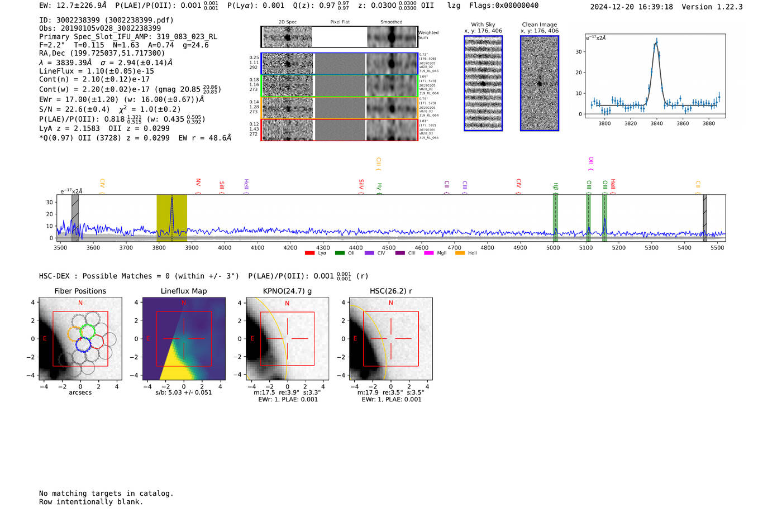Select the red NV line marker
Viewport: 782px width, 532px height.
click(x=198, y=185)
